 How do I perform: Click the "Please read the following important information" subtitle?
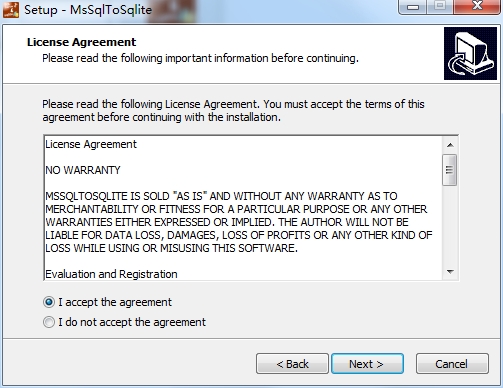coord(200,58)
